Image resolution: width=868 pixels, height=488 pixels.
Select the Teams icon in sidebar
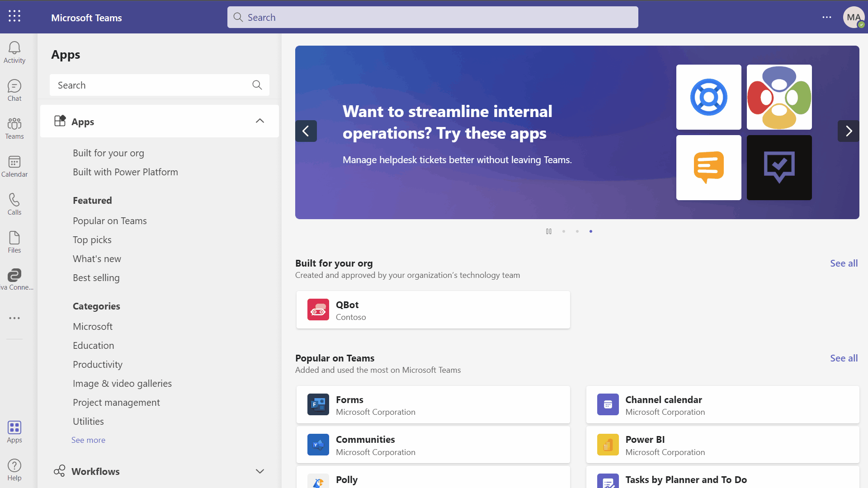tap(14, 127)
